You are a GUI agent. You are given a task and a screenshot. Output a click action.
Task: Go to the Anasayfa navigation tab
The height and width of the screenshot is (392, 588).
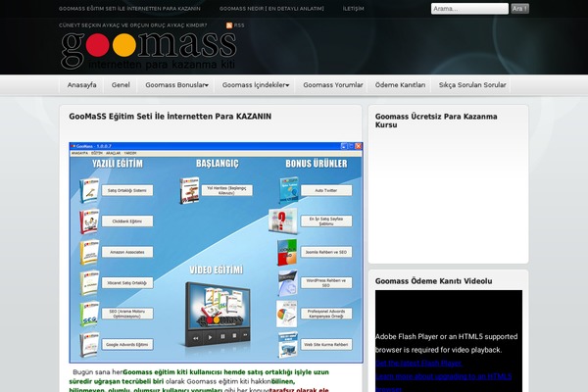pyautogui.click(x=81, y=85)
